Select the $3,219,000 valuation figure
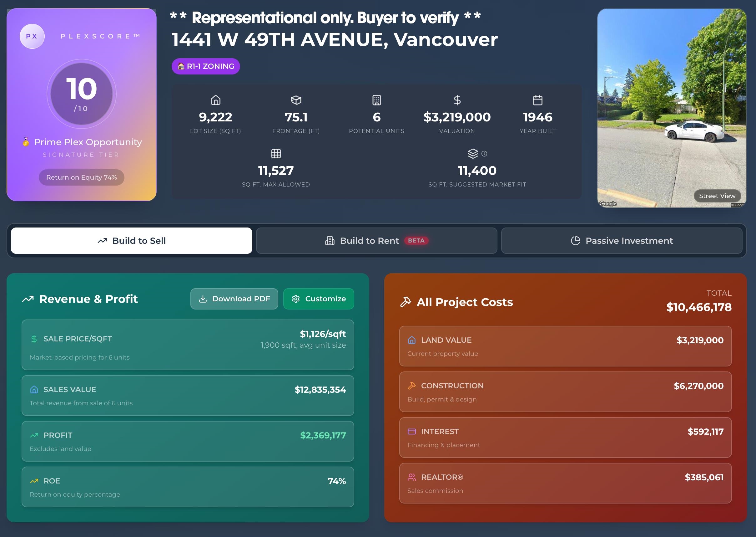The image size is (756, 537). (x=457, y=117)
